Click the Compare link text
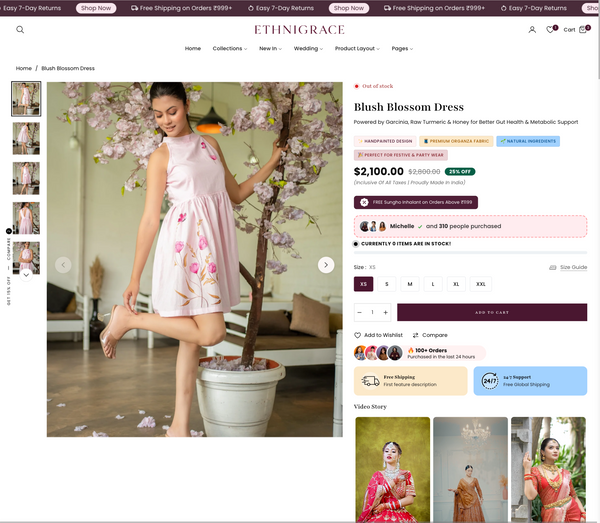 coord(435,335)
